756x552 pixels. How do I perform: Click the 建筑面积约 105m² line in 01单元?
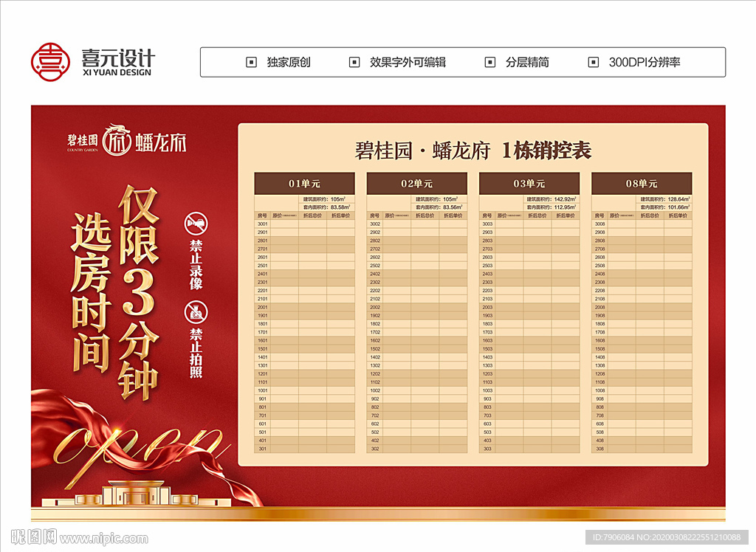324,199
